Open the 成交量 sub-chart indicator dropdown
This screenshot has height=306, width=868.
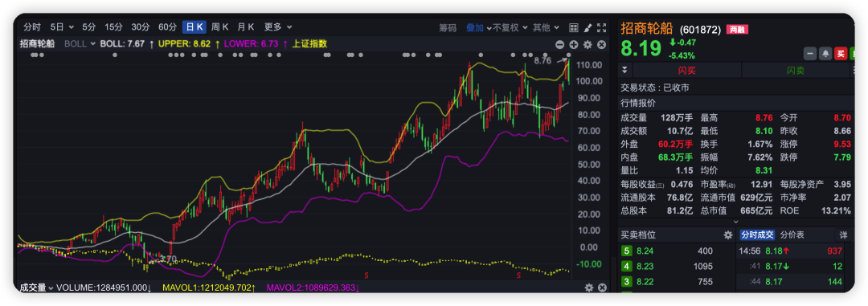(x=36, y=288)
